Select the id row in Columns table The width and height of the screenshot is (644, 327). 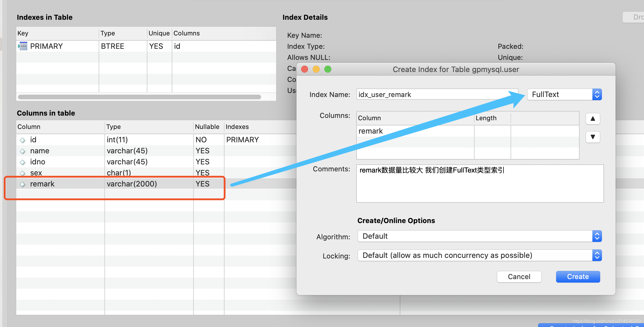tap(157, 140)
